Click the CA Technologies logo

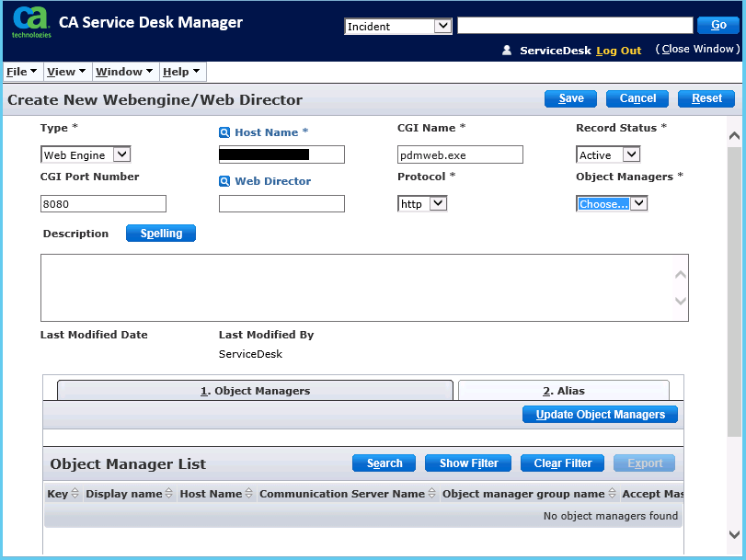pos(30,22)
